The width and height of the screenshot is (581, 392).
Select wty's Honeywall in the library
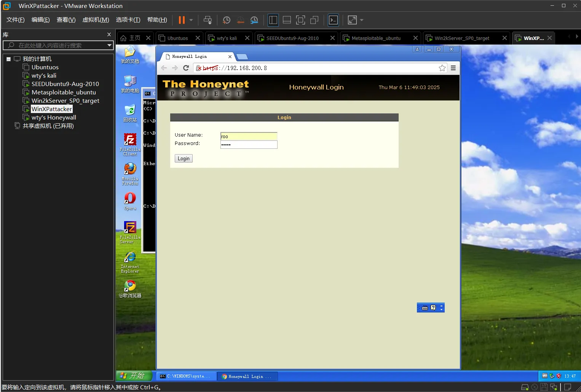(x=54, y=118)
